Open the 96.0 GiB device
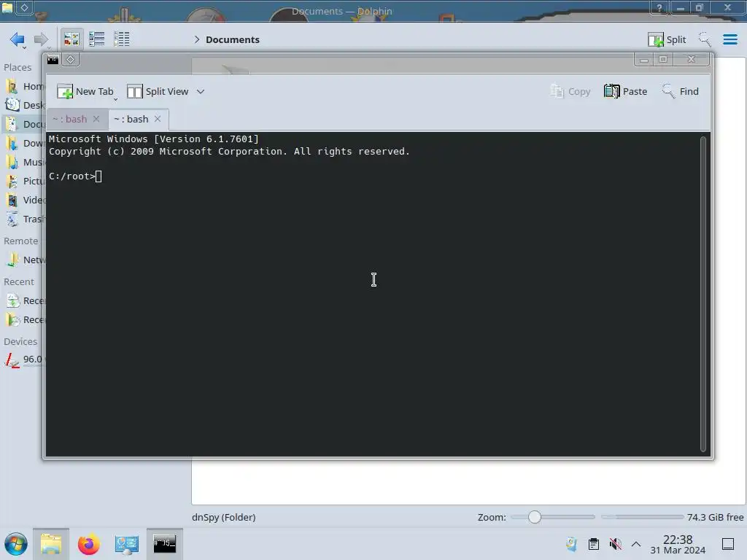Image resolution: width=747 pixels, height=560 pixels. [x=24, y=359]
